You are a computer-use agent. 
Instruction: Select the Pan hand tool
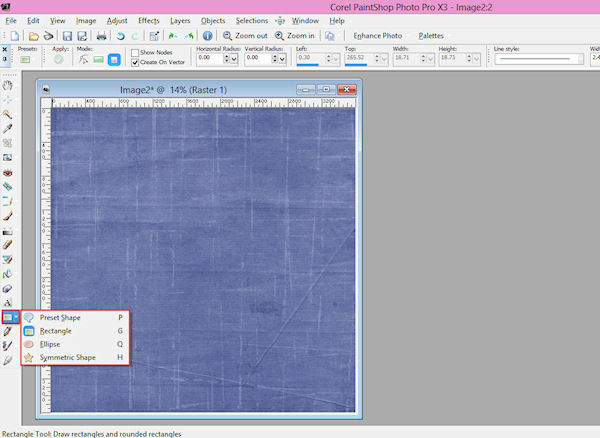coord(7,85)
